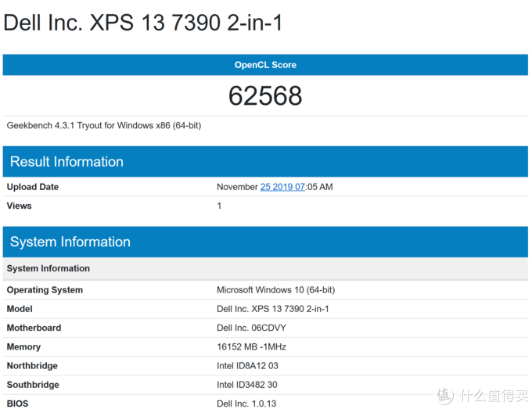Select the blue System Information section header
The width and height of the screenshot is (532, 409).
tap(70, 242)
